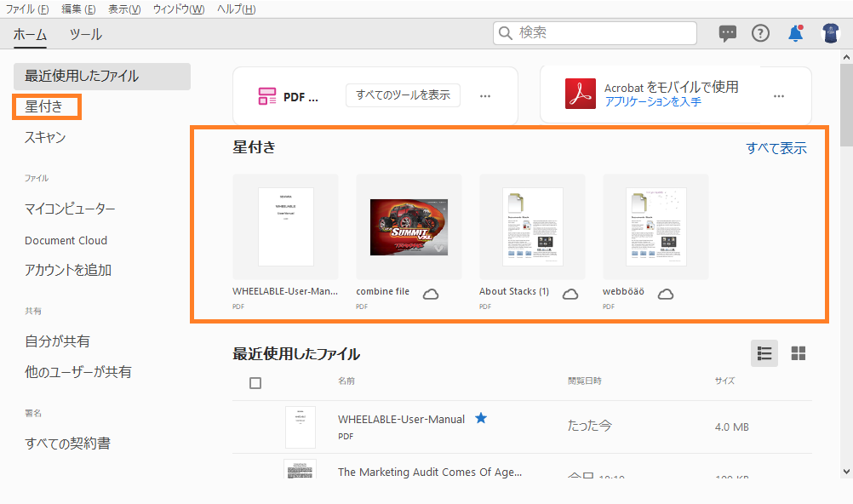Image resolution: width=853 pixels, height=504 pixels.
Task: Toggle star on WHEELABLE-User-Manual row
Action: coord(481,418)
